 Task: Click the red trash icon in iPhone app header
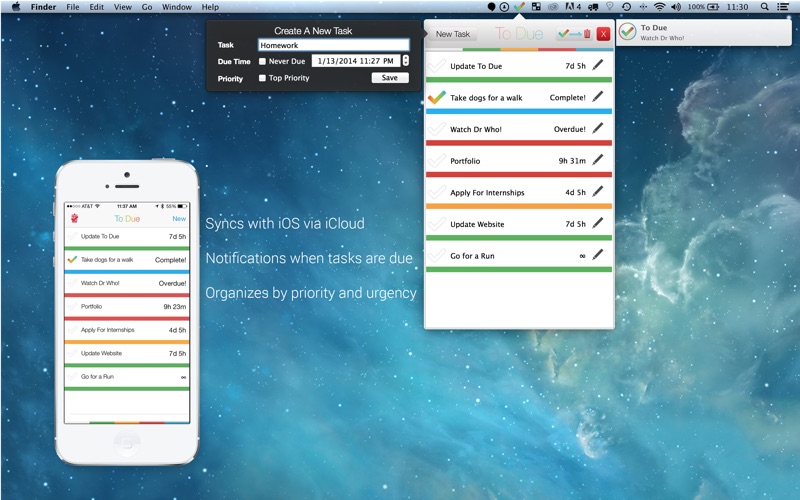pyautogui.click(x=74, y=218)
